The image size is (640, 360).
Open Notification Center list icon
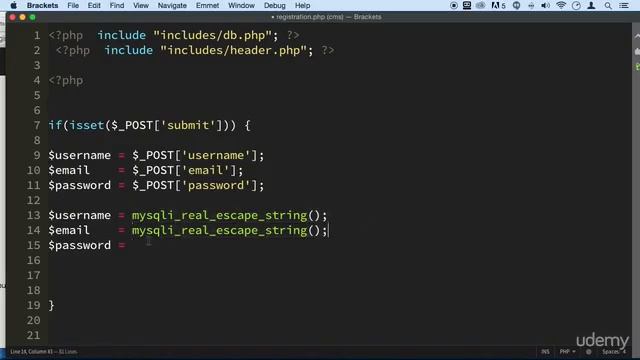[x=624, y=5]
